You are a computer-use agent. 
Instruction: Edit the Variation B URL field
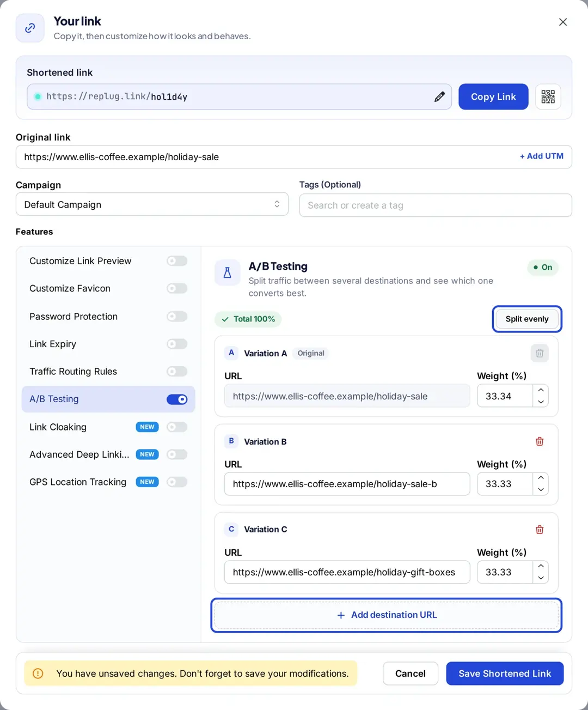point(347,484)
